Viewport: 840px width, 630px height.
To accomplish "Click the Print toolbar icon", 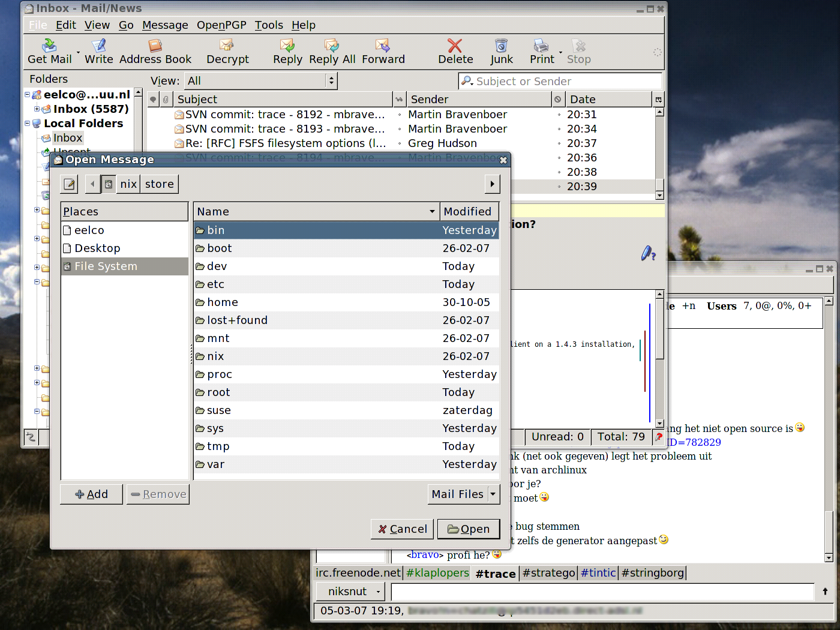I will [x=541, y=46].
